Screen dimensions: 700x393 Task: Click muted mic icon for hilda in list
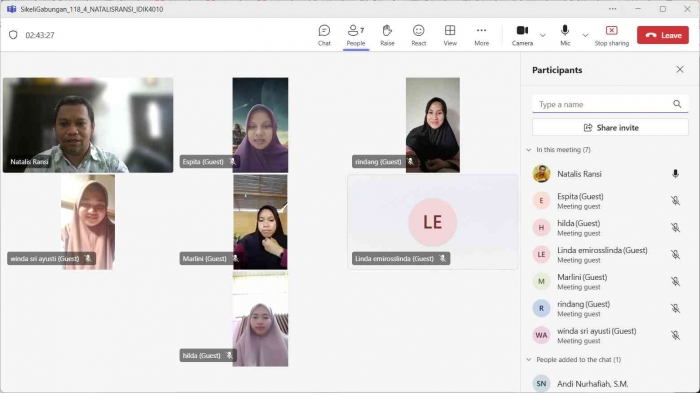click(x=675, y=228)
